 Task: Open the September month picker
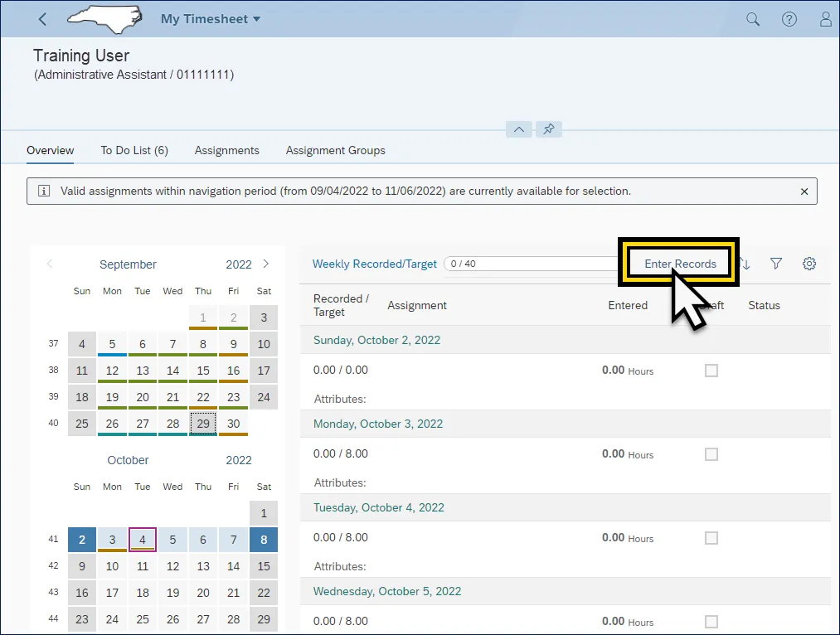[x=128, y=264]
